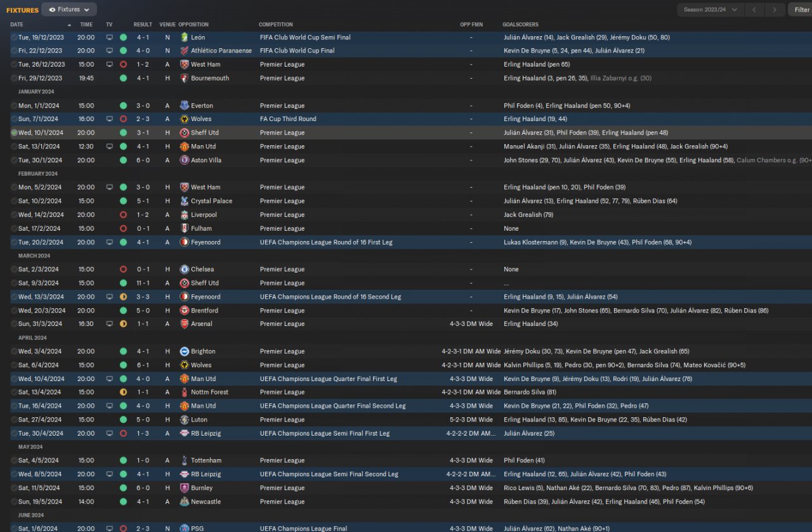Open the 2 - 3 result against PSG
Screen dimensions: 812x532
[143, 529]
